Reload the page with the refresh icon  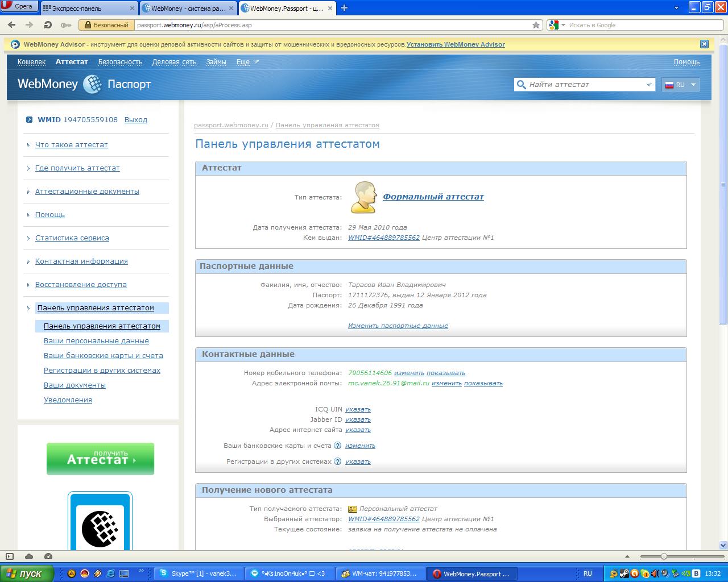click(x=48, y=25)
